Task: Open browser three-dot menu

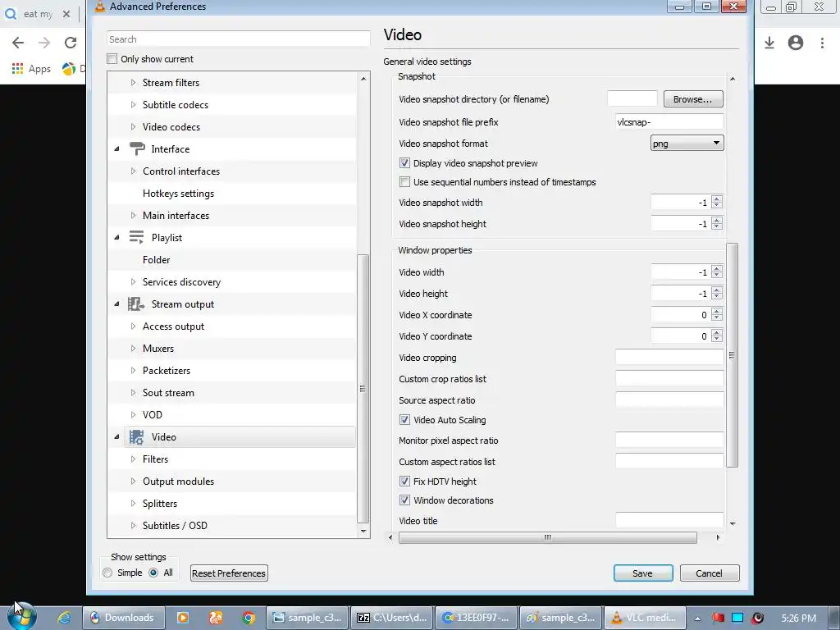Action: (x=822, y=43)
